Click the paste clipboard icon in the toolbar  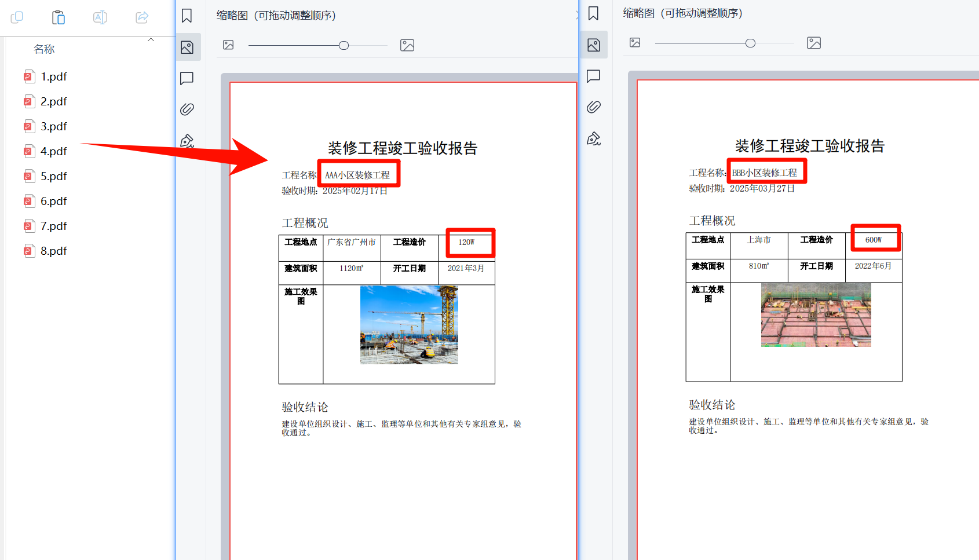click(58, 17)
